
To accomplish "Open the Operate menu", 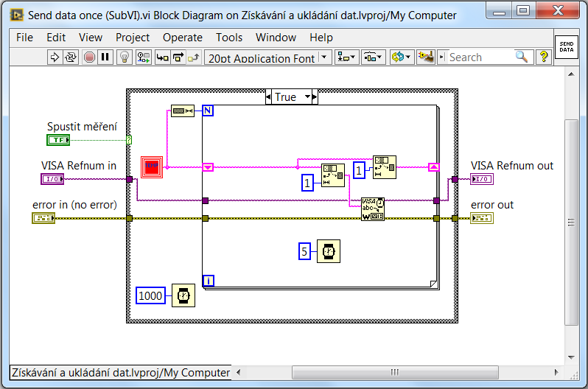I will (183, 38).
